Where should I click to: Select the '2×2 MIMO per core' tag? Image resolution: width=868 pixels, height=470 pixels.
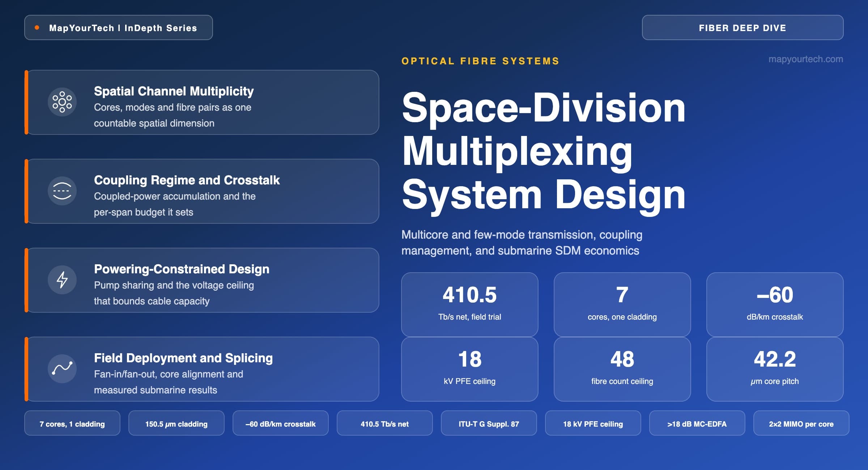[x=801, y=423]
